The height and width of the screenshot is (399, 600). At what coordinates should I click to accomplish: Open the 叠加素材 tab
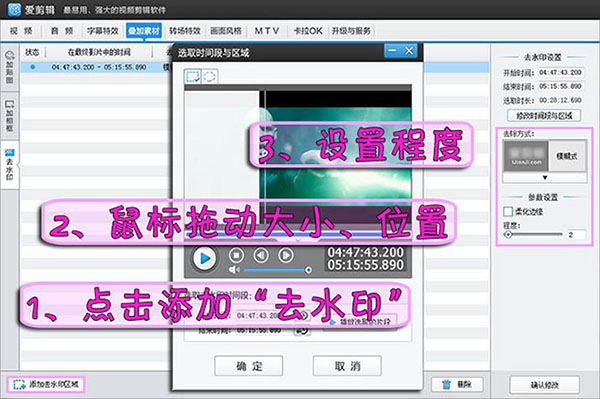click(144, 31)
